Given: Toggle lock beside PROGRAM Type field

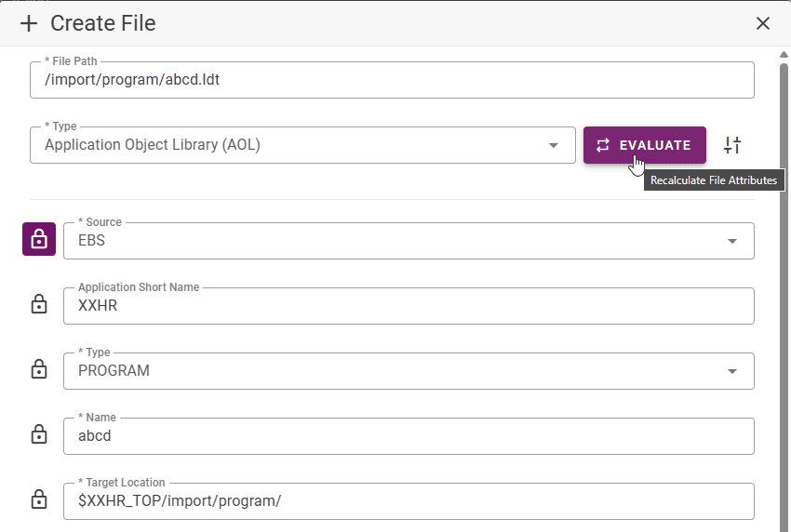Looking at the screenshot, I should [39, 369].
